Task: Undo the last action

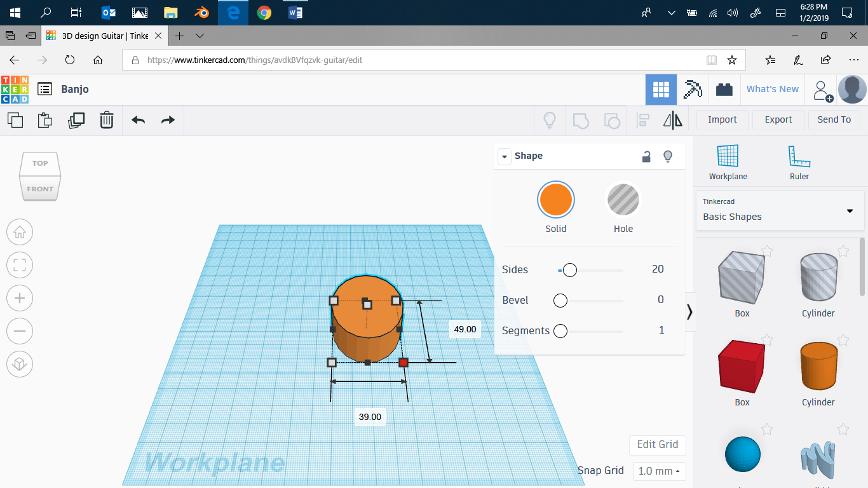Action: point(138,119)
